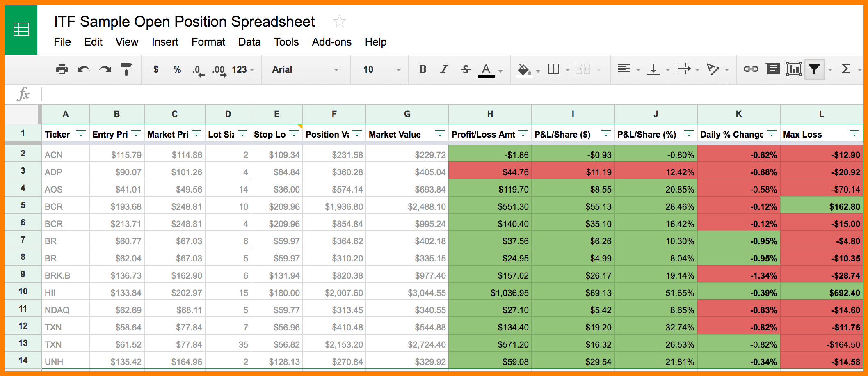This screenshot has height=376, width=868.
Task: Click the Borders grid icon
Action: [554, 69]
